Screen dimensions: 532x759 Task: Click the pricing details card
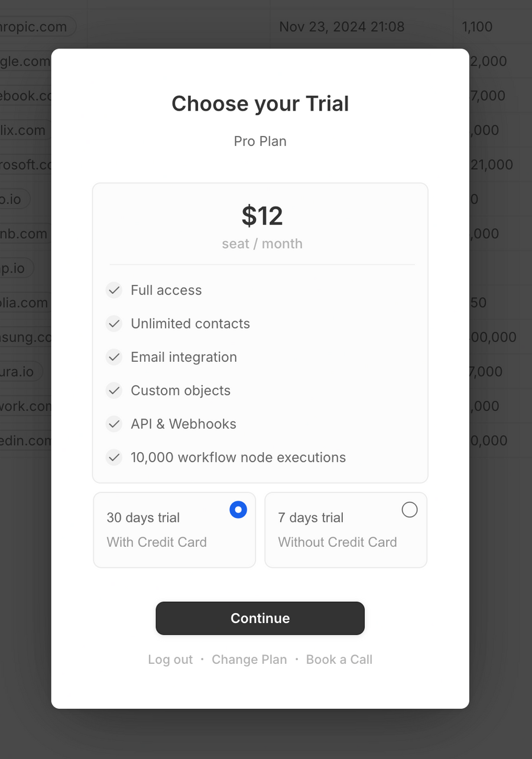(260, 332)
